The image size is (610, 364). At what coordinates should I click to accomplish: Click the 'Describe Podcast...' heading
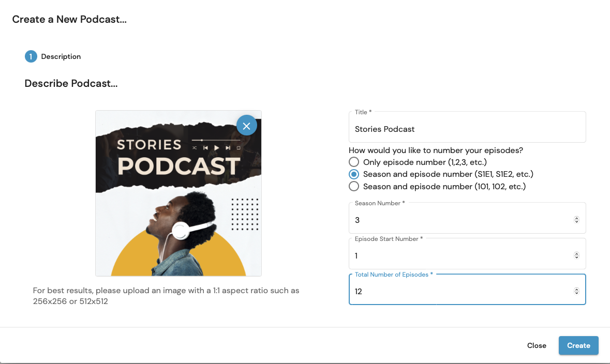71,84
